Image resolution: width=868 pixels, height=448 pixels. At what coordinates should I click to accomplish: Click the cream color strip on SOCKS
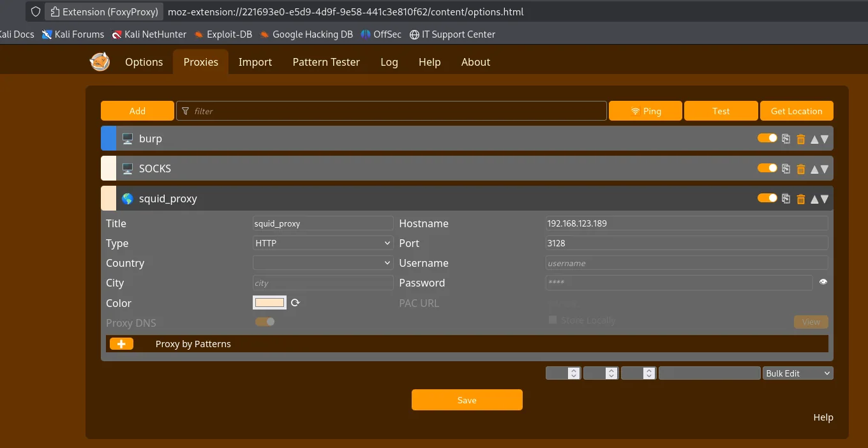(108, 168)
